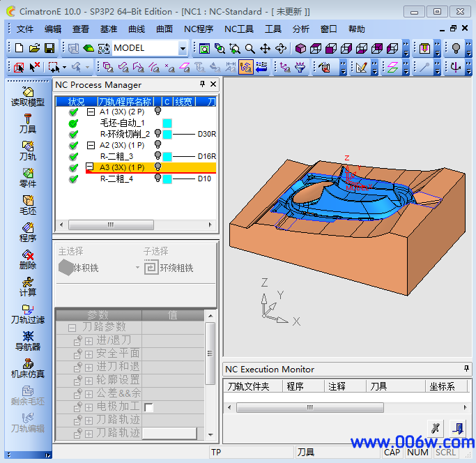The height and width of the screenshot is (463, 476).
Task: Click the bottom 刀路轨迹 value field
Action: tap(169, 434)
